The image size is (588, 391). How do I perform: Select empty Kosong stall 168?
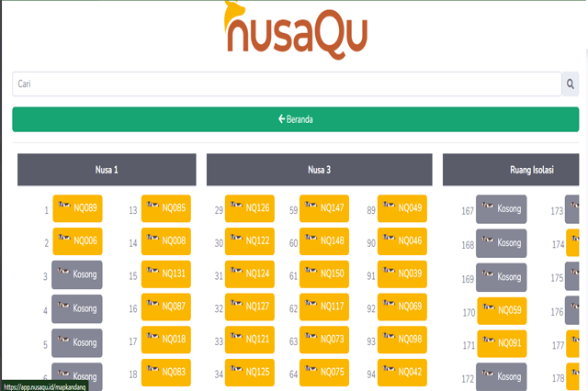click(502, 243)
